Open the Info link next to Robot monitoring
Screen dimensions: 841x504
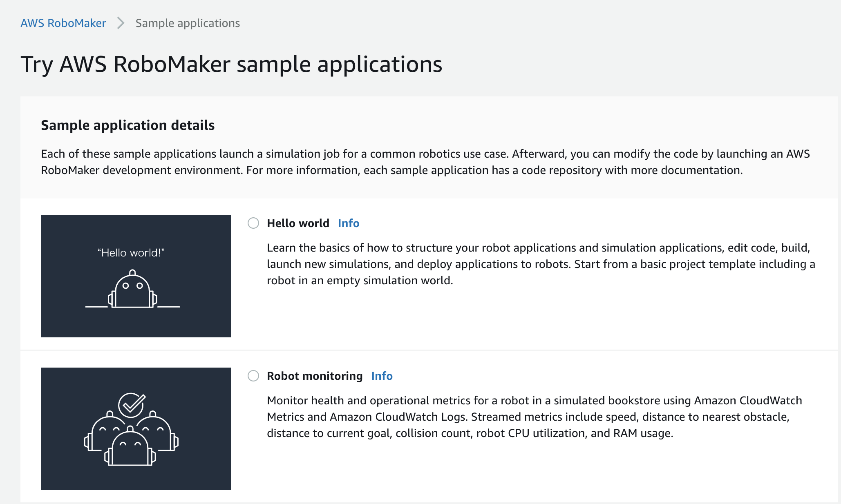pos(382,376)
